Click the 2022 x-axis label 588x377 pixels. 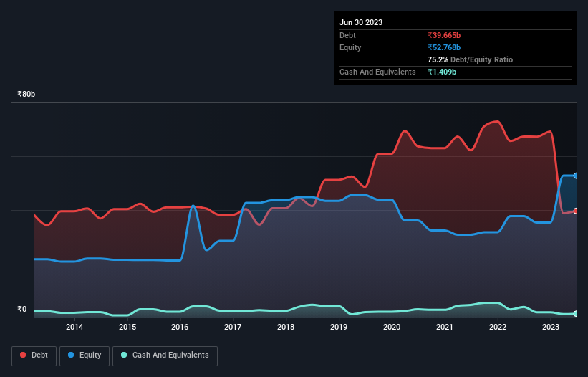click(498, 327)
